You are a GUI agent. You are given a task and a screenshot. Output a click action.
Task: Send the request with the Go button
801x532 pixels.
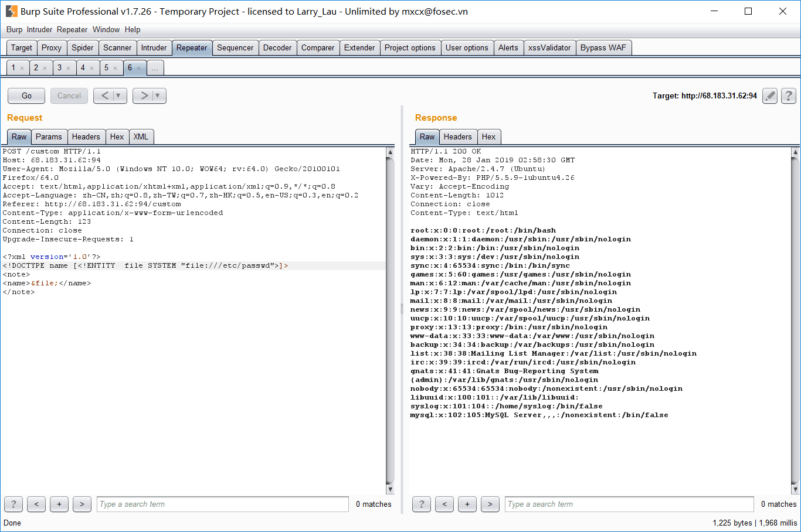[x=26, y=96]
